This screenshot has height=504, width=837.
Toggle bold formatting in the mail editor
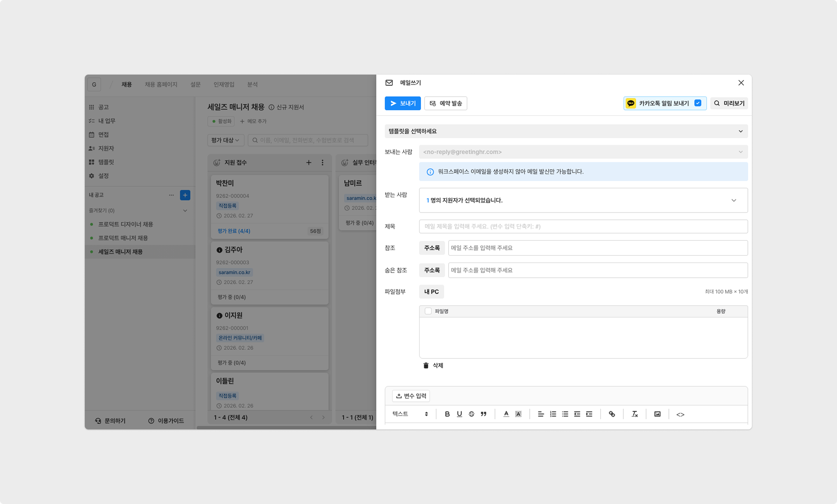(447, 414)
